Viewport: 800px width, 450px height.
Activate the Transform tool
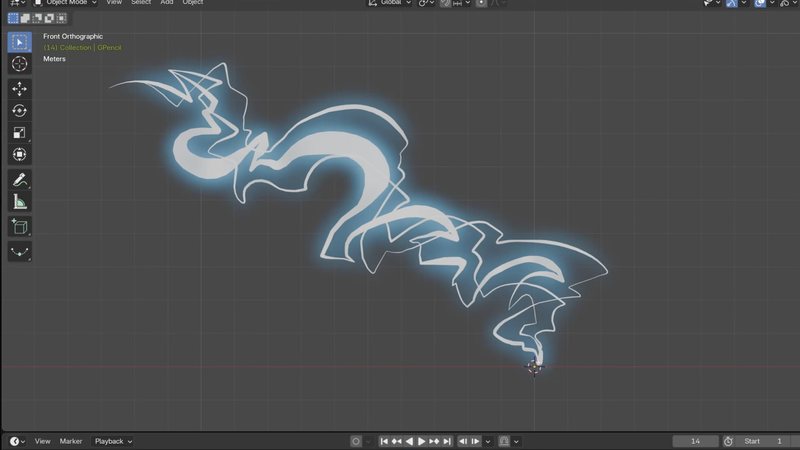[x=19, y=155]
